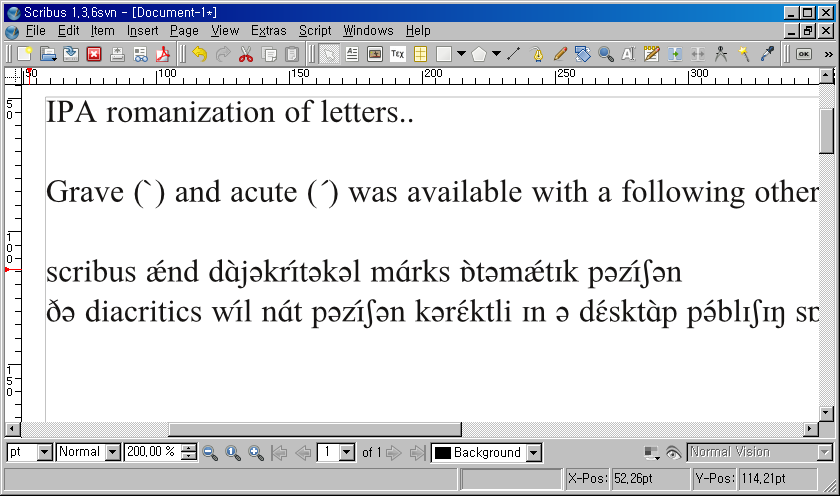Open the Extras menu
This screenshot has width=840, height=496.
point(267,31)
